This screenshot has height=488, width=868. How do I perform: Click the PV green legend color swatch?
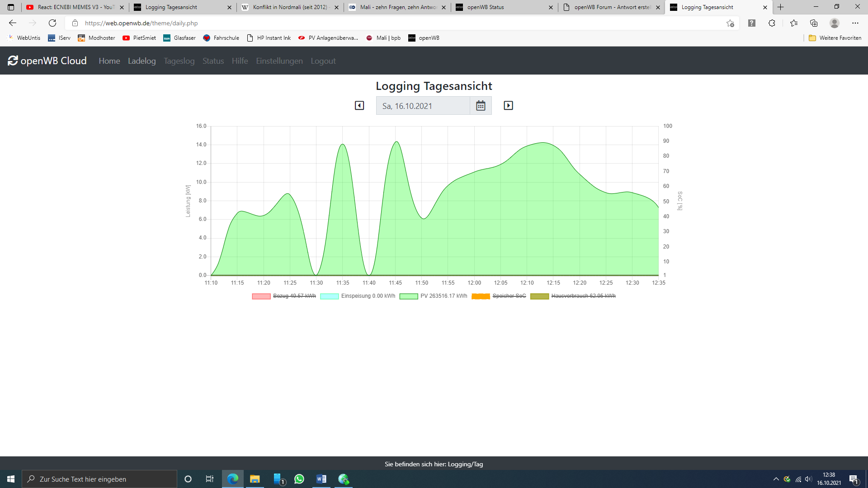[409, 296]
